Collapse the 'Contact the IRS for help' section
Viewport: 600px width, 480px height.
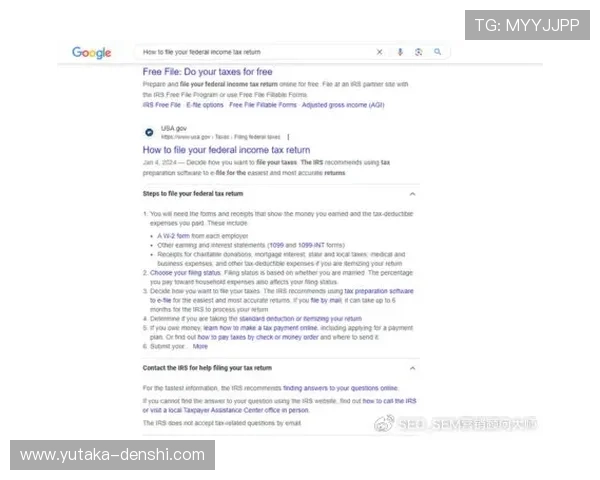(x=413, y=368)
